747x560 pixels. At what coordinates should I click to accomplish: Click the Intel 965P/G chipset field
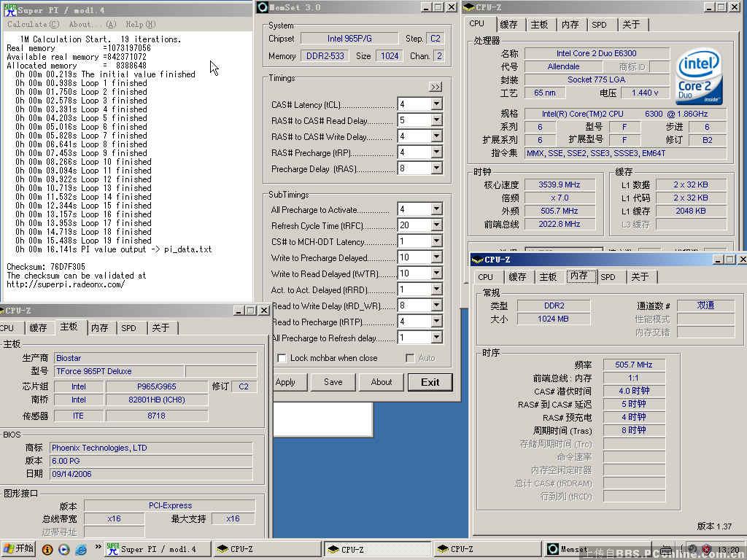(349, 39)
